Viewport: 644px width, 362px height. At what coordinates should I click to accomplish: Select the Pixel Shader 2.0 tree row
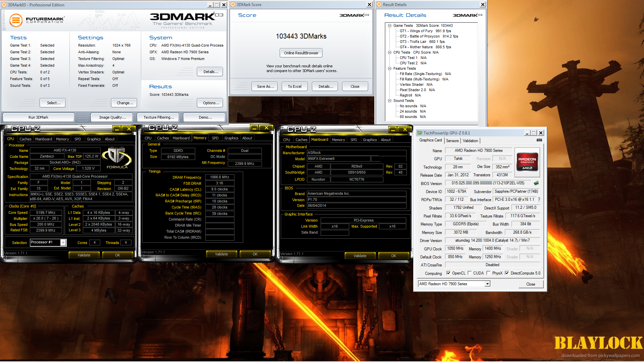(x=417, y=90)
